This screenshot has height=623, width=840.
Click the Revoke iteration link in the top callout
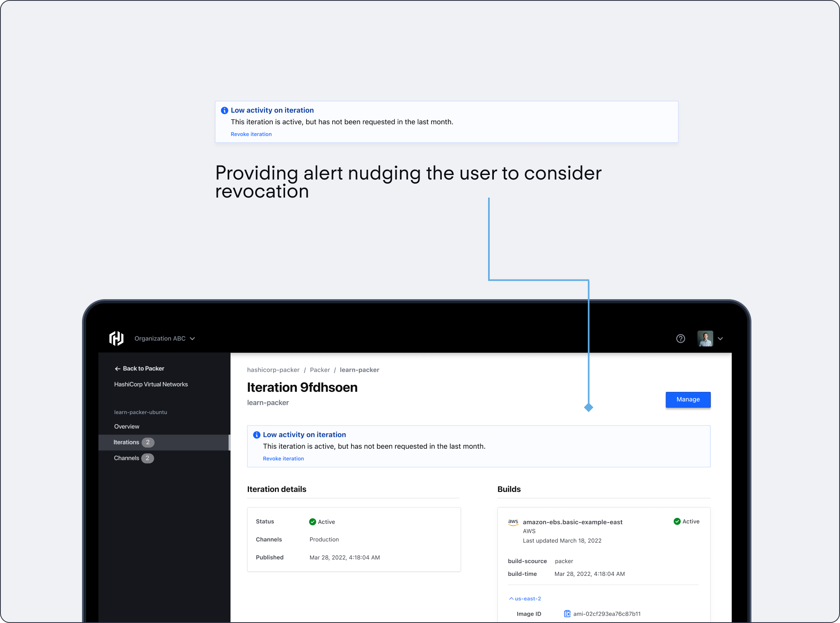pos(251,134)
